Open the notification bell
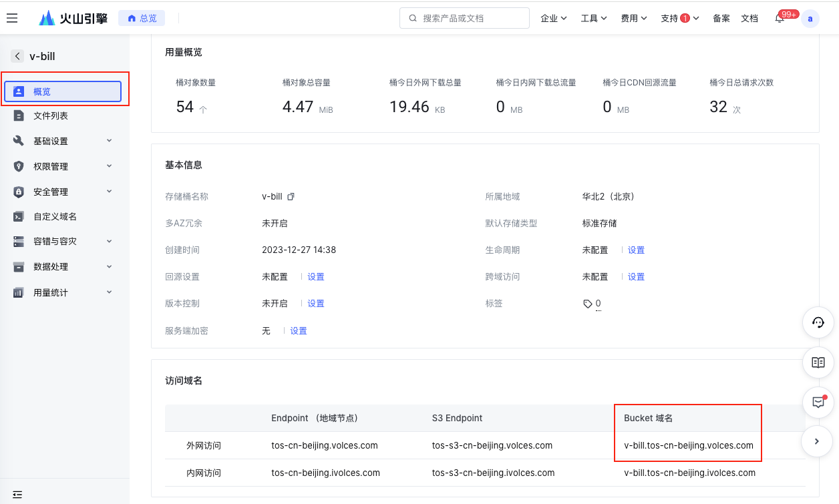The height and width of the screenshot is (504, 839). click(779, 19)
